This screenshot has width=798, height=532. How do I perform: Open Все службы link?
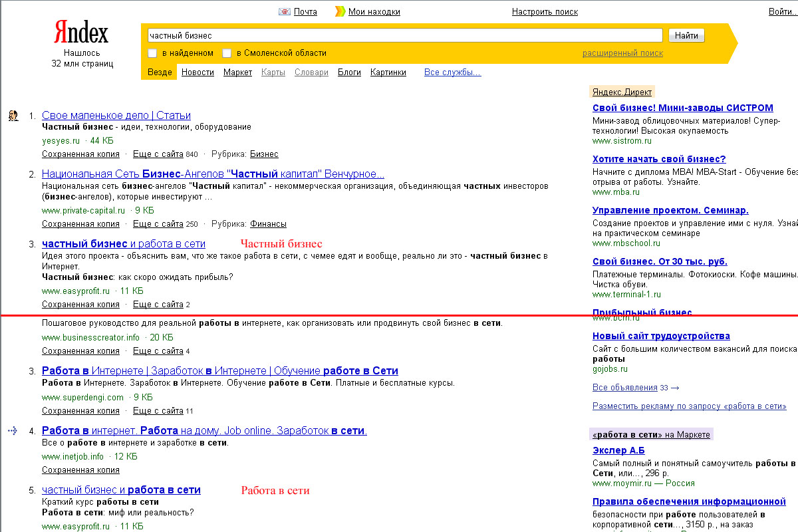[x=452, y=72]
